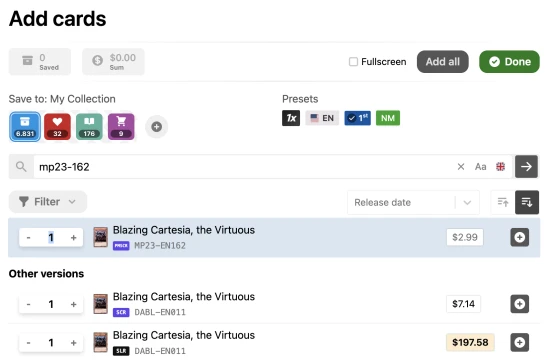
Task: Click the Add all button
Action: pyautogui.click(x=443, y=62)
